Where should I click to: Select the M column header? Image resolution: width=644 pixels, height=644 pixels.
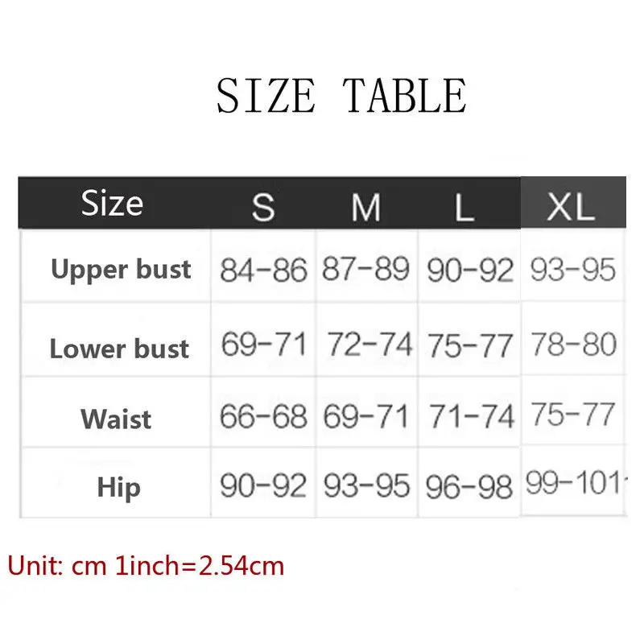pyautogui.click(x=366, y=207)
